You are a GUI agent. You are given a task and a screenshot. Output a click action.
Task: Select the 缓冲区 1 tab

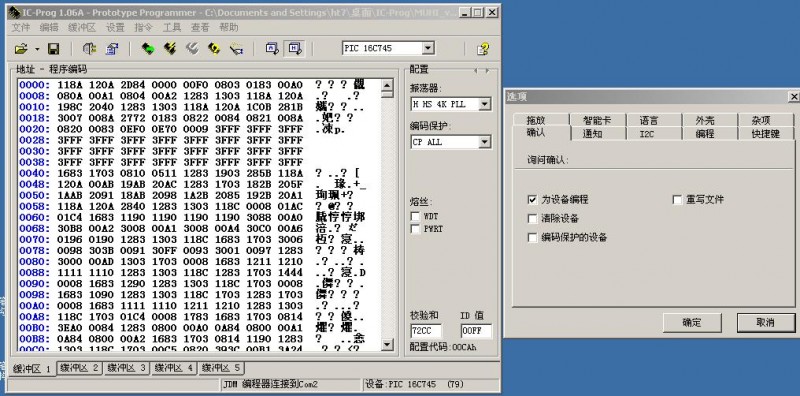(x=32, y=368)
